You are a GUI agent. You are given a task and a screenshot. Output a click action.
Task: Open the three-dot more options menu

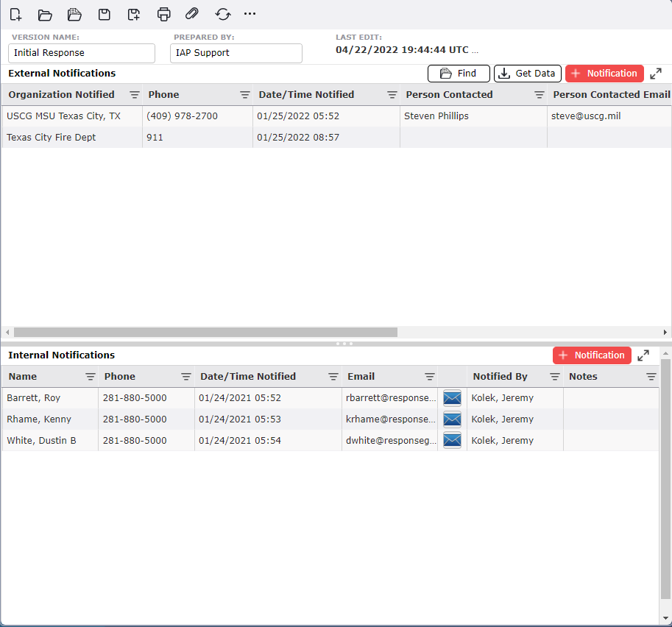tap(250, 14)
